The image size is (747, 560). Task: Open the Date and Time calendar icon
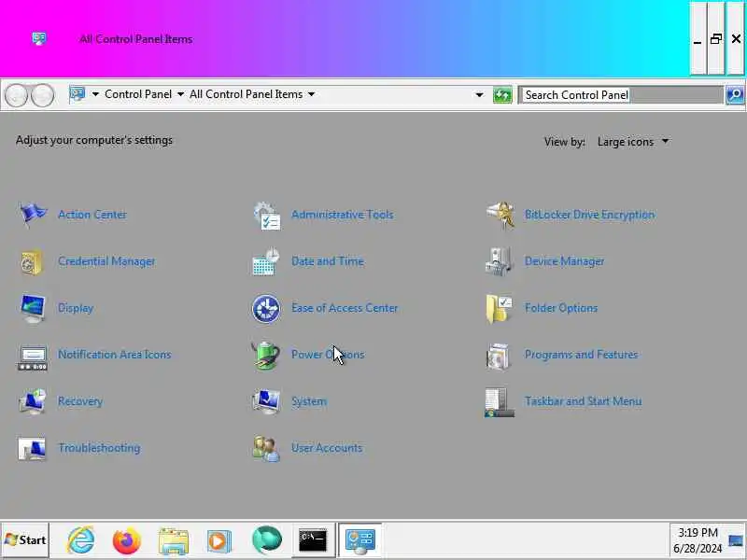coord(265,261)
